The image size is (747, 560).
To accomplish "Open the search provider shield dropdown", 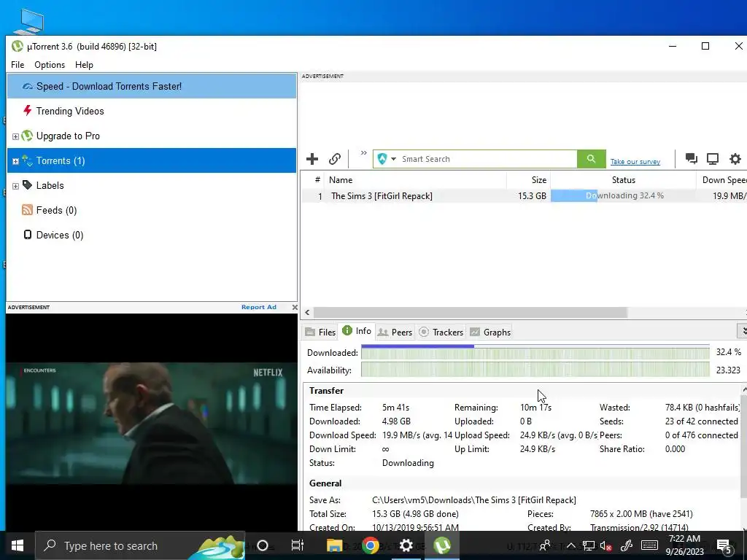I will click(x=387, y=159).
